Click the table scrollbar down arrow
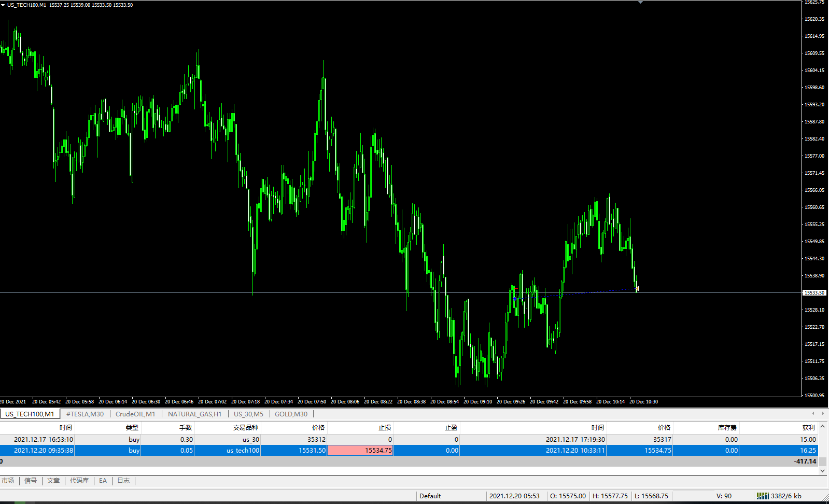The image size is (829, 504). pyautogui.click(x=823, y=471)
